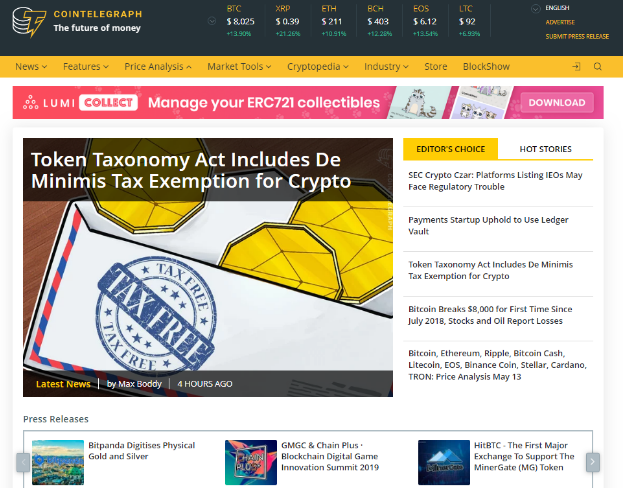Go to the Store menu item
The height and width of the screenshot is (488, 625).
pos(435,67)
